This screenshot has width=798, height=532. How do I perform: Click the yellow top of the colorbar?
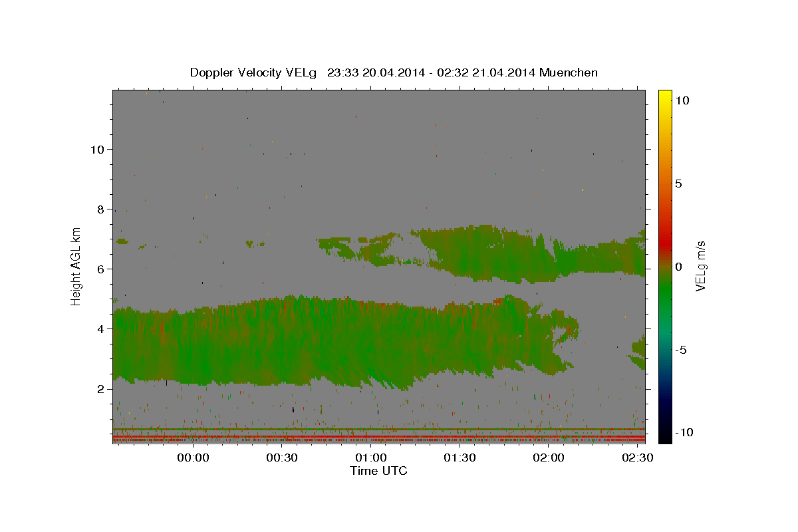pyautogui.click(x=665, y=94)
